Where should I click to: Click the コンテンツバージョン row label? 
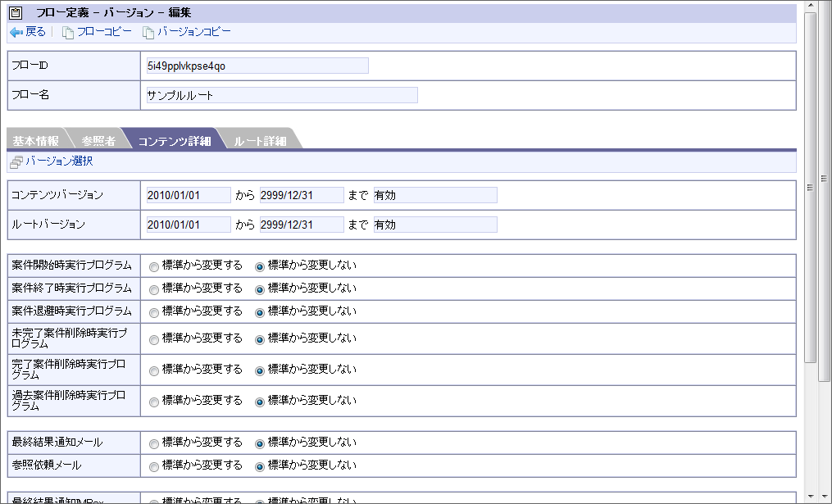pos(57,195)
